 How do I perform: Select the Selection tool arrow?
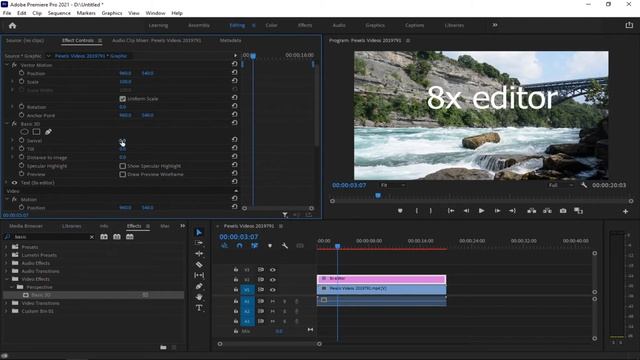tap(199, 232)
